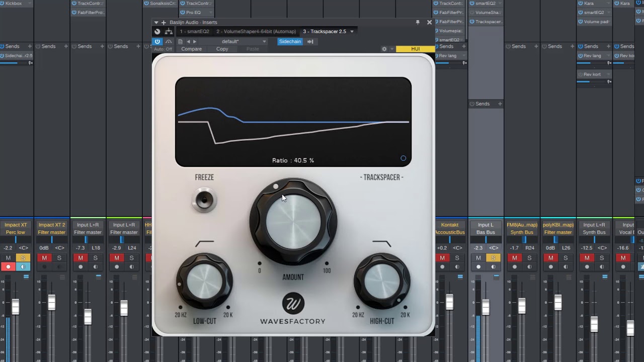Open dropdown arrow next to Trackspacer 2.5 tab
The height and width of the screenshot is (362, 644).
(x=352, y=32)
